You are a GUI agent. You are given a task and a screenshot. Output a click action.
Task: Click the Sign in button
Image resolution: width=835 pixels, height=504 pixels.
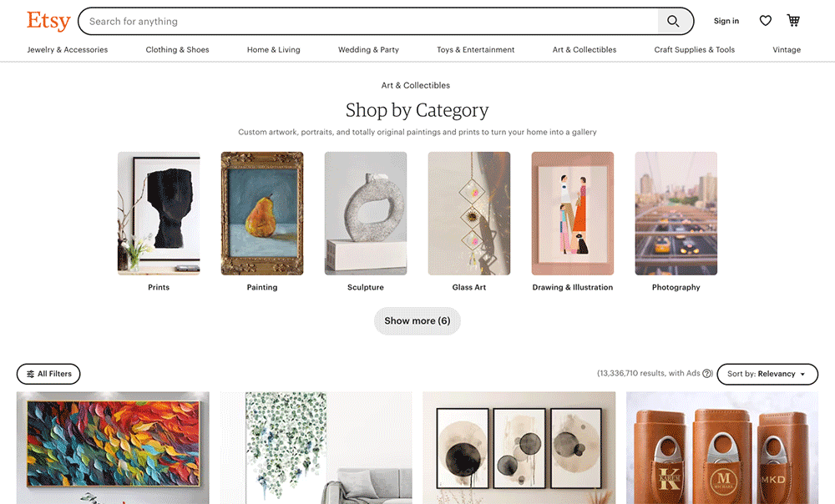coord(726,21)
